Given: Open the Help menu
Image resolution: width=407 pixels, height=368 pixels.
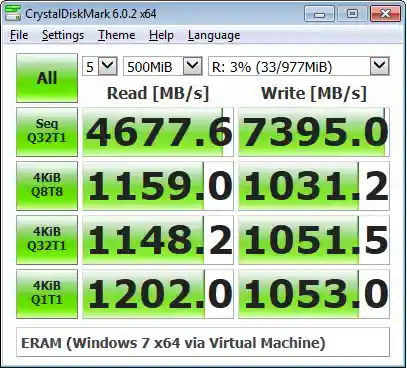Looking at the screenshot, I should coord(161,35).
